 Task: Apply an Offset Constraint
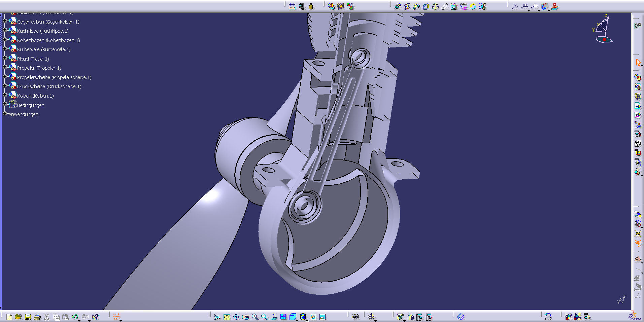(x=416, y=6)
